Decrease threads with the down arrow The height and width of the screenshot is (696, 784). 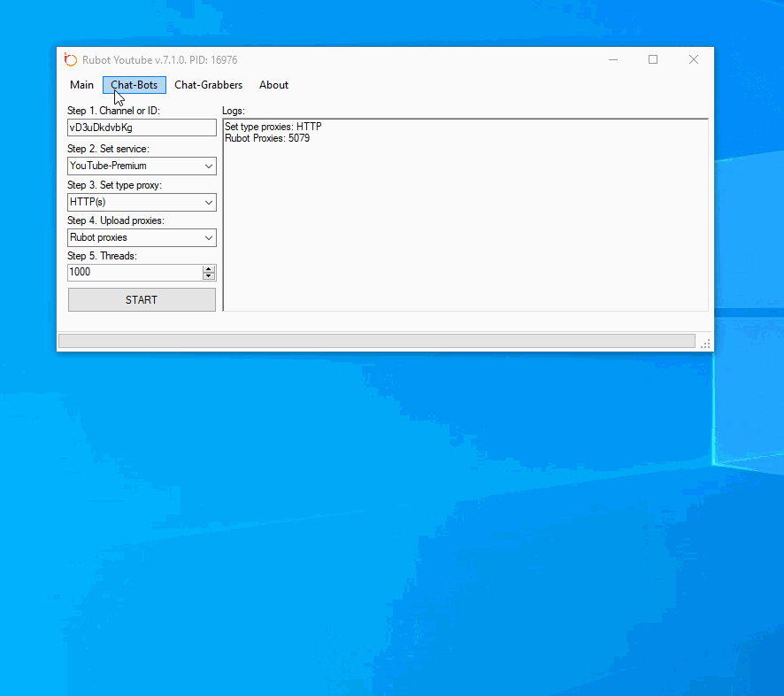209,276
